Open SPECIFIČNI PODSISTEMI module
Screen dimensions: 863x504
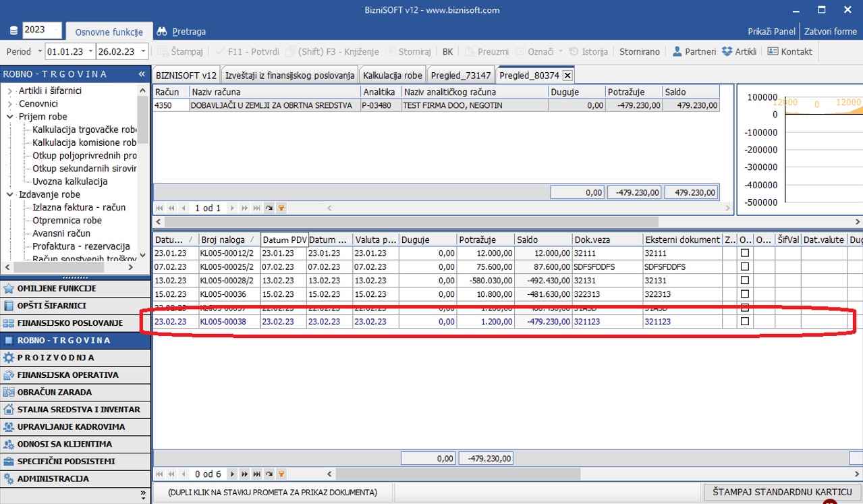tap(75, 461)
